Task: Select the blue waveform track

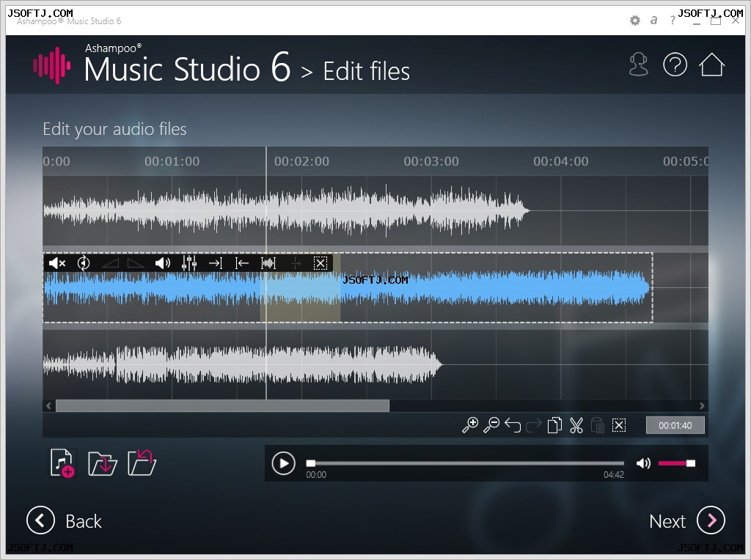Action: [348, 287]
